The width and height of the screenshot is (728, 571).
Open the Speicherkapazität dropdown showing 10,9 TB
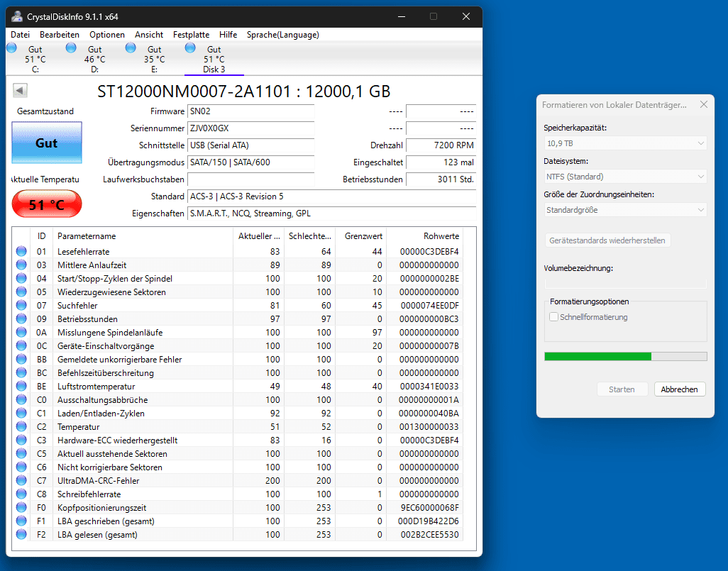tap(625, 143)
